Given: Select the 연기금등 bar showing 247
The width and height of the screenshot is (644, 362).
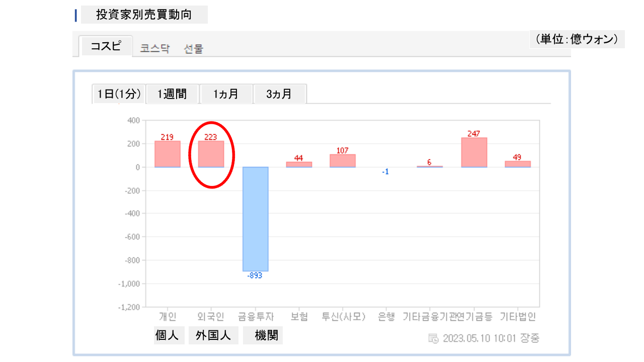Looking at the screenshot, I should pos(474,152).
